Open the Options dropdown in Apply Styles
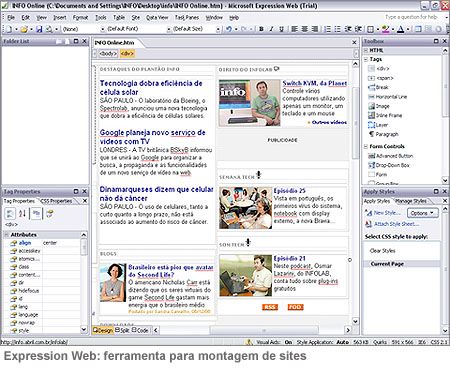The height and width of the screenshot is (373, 450). pyautogui.click(x=422, y=213)
